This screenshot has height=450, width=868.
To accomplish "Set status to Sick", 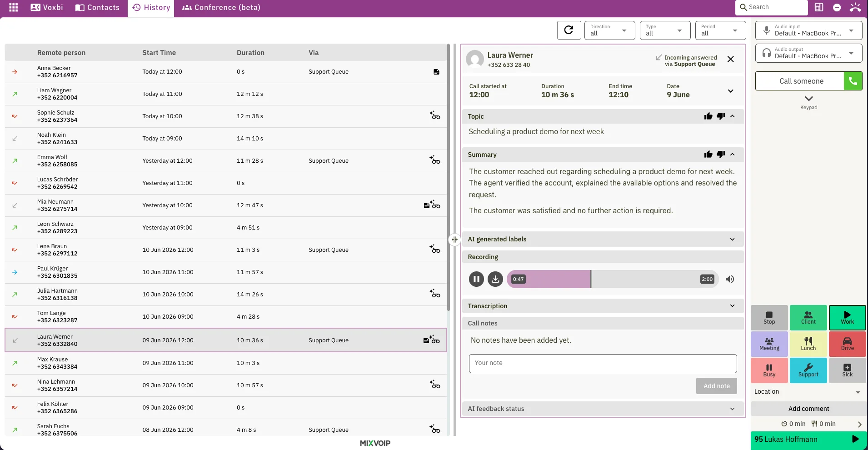I will pyautogui.click(x=847, y=370).
